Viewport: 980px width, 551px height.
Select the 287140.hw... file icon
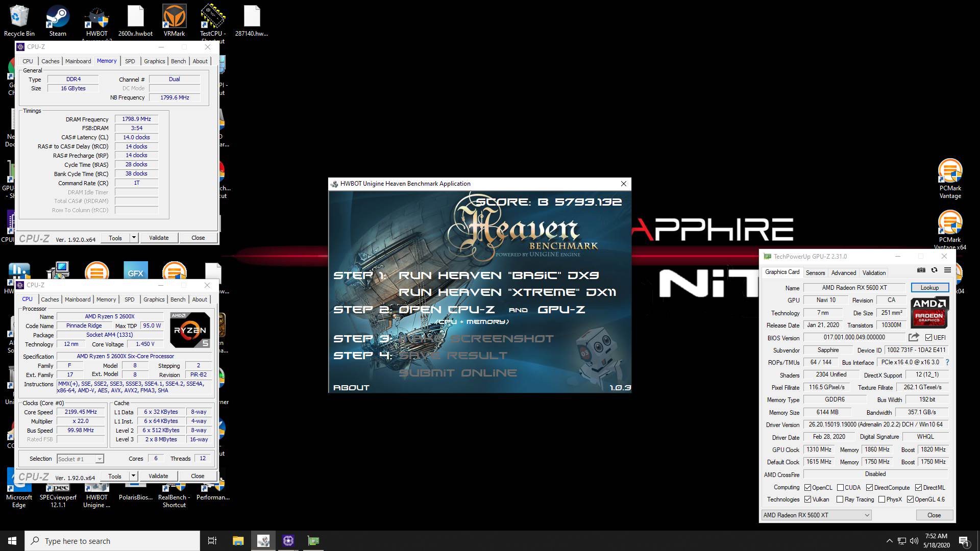click(x=252, y=20)
